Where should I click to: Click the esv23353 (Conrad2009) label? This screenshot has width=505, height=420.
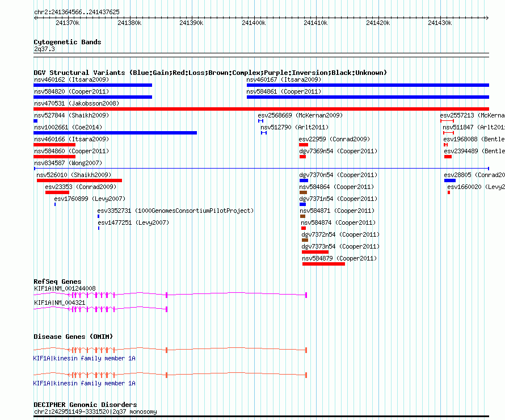[81, 187]
